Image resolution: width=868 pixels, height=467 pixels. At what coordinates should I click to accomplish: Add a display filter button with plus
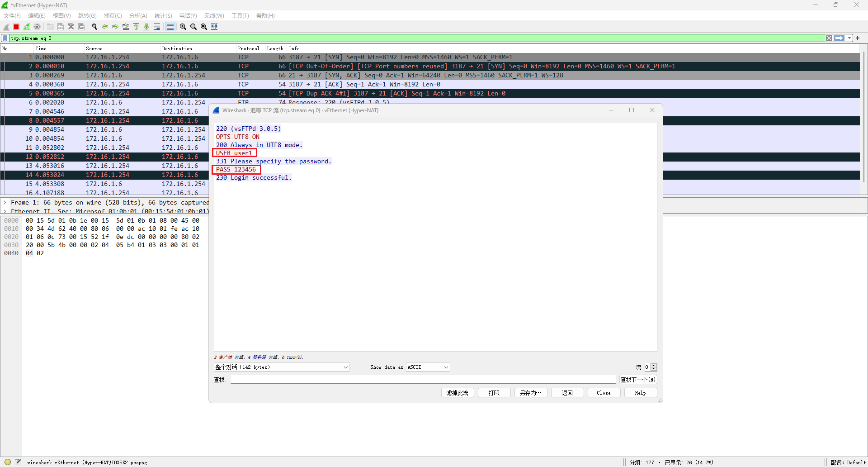(858, 38)
